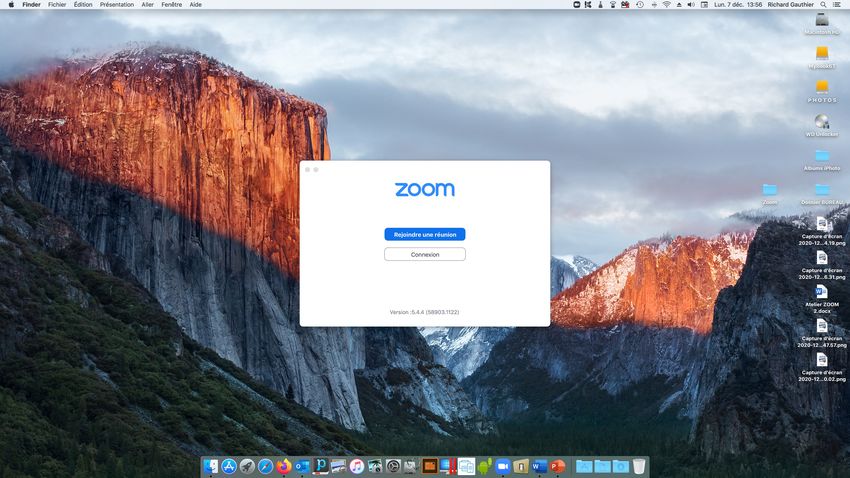Open iTunes music app in Dock

click(357, 467)
